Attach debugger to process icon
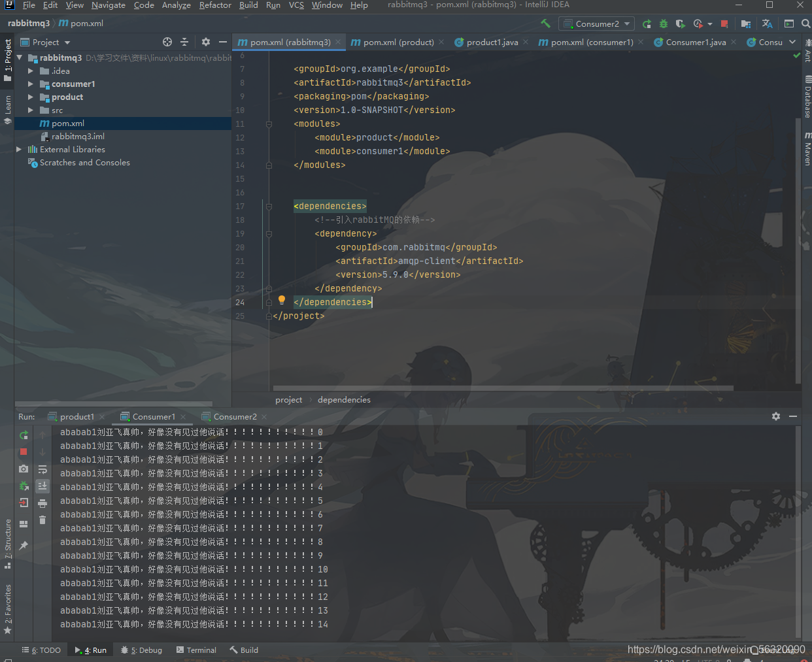 [x=24, y=486]
